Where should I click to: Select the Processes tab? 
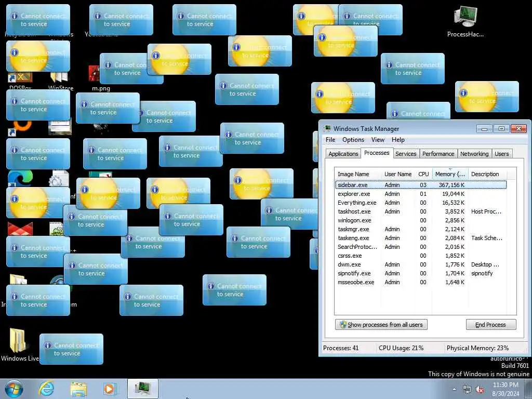point(377,153)
